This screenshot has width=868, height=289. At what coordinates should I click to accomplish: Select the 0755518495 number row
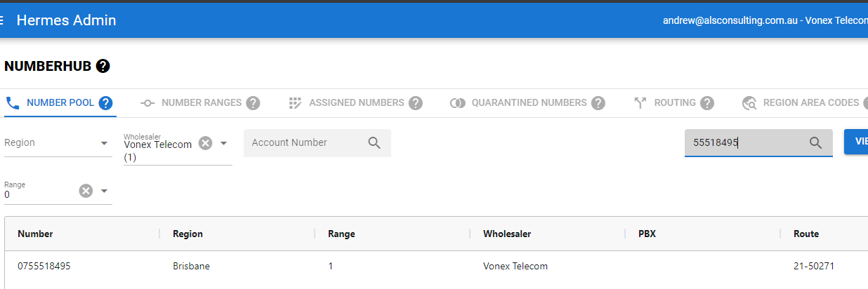[44, 267]
